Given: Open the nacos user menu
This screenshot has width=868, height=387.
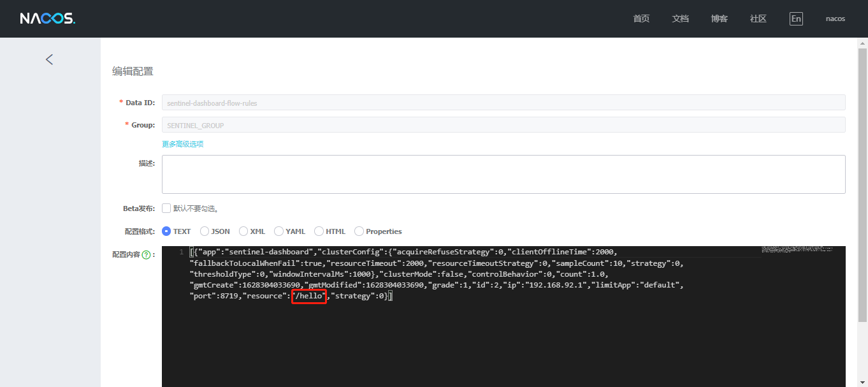Looking at the screenshot, I should pos(835,18).
